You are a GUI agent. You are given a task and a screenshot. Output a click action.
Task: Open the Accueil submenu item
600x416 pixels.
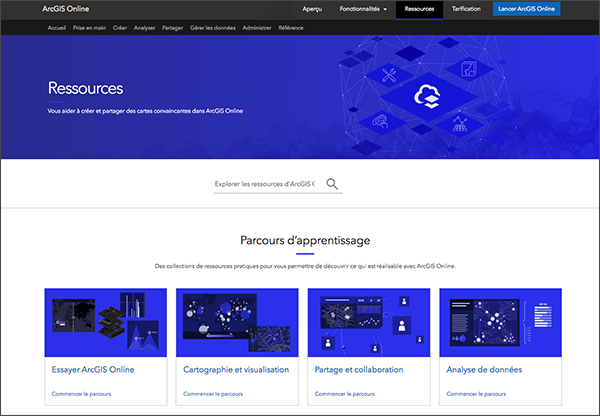click(x=57, y=28)
